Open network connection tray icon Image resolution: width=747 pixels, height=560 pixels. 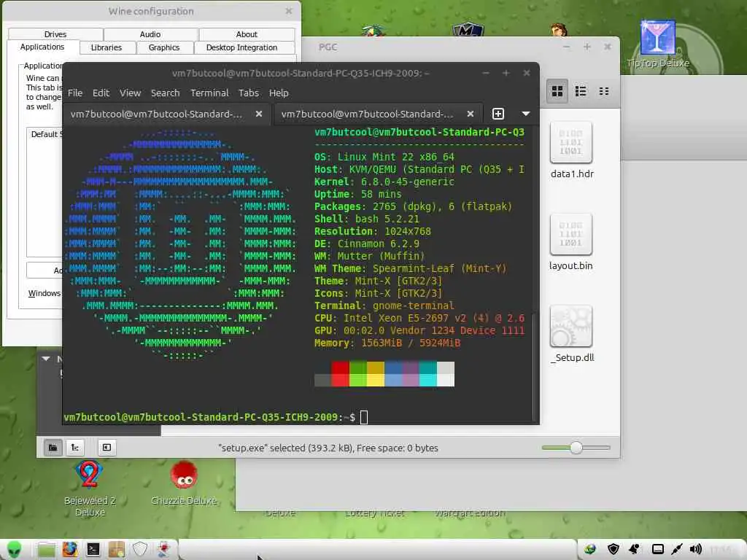[676, 549]
